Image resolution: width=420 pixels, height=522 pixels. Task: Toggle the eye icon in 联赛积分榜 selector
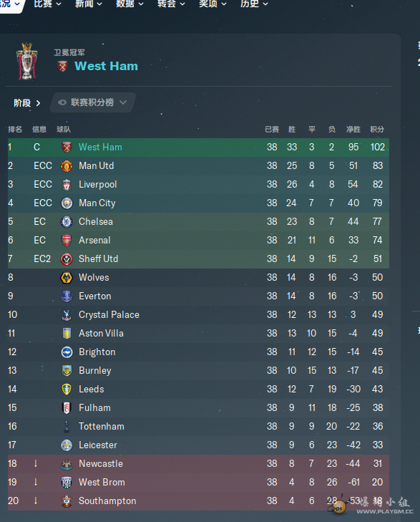pos(62,102)
